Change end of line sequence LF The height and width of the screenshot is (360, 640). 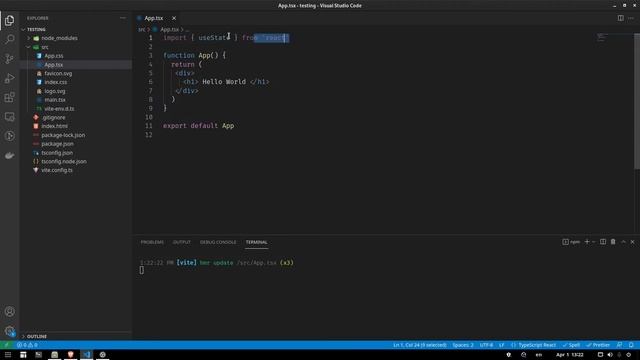click(x=502, y=345)
